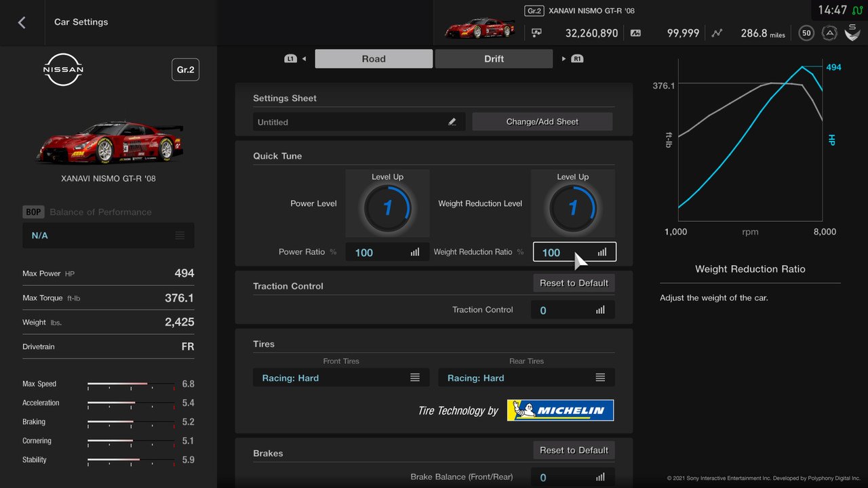The width and height of the screenshot is (868, 488).
Task: Edit the Untitled settings sheet name field
Action: point(359,122)
